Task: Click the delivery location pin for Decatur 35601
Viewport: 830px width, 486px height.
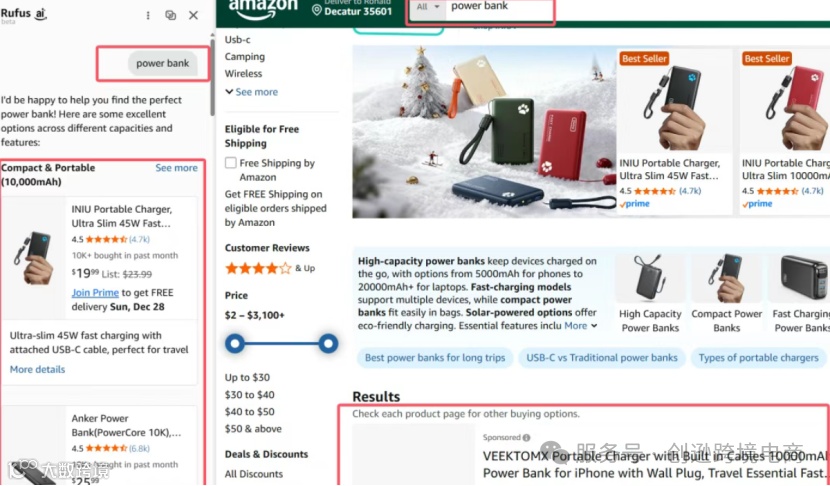Action: pyautogui.click(x=317, y=10)
